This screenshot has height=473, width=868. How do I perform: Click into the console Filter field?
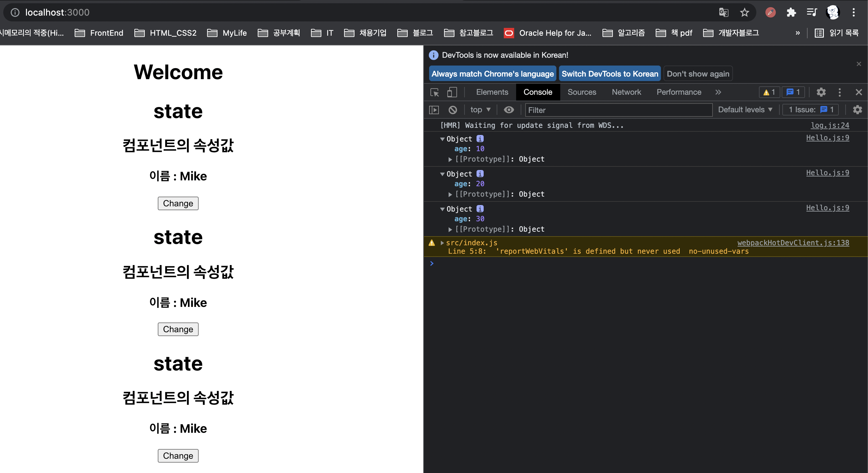[618, 110]
